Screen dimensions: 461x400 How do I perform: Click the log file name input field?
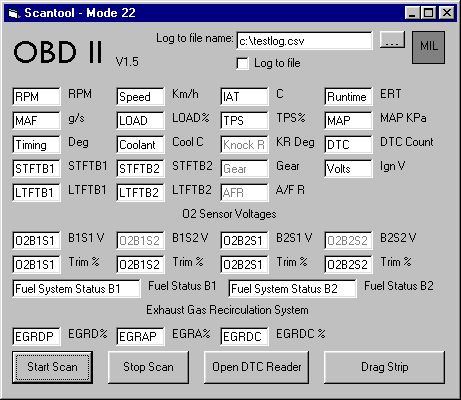click(x=304, y=41)
